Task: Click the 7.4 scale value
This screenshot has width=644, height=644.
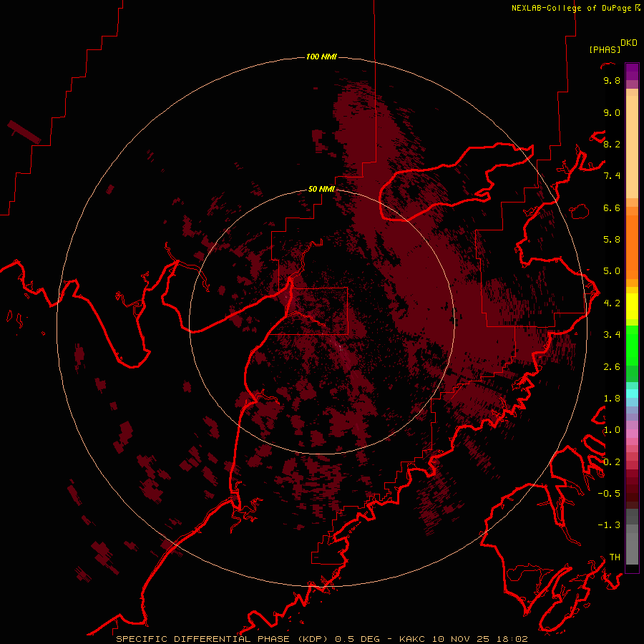Action: [x=612, y=176]
